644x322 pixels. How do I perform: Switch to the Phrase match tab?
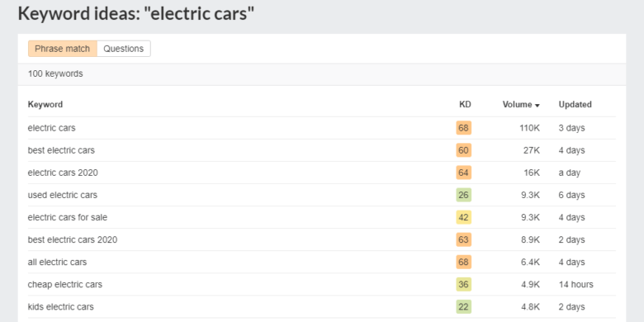pos(63,49)
